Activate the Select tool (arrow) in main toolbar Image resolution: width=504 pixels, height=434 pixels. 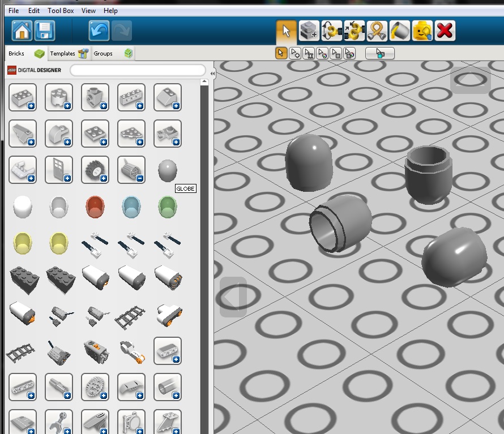point(286,31)
